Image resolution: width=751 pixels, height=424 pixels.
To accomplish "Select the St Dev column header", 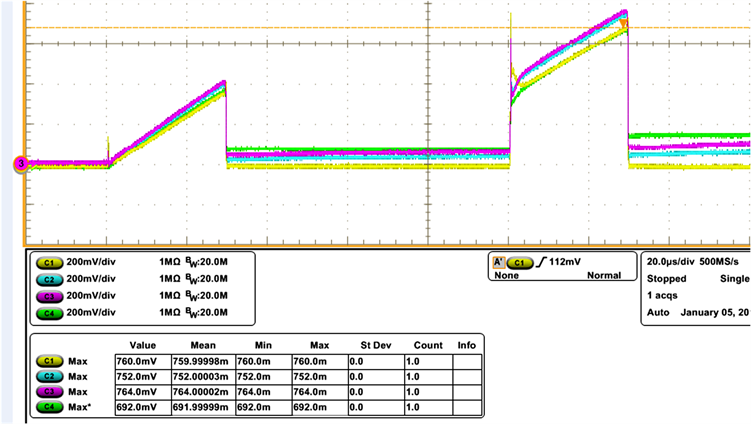I will [x=375, y=344].
